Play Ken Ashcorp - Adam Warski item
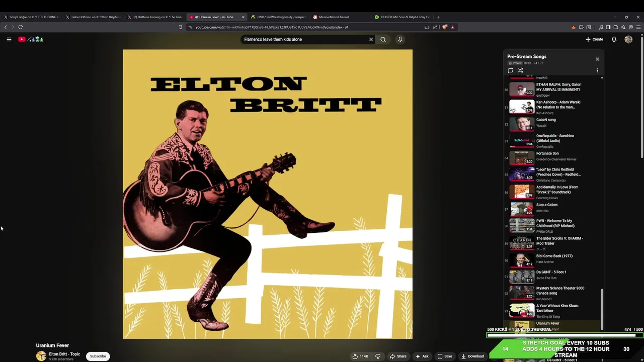644x362 pixels. click(553, 107)
